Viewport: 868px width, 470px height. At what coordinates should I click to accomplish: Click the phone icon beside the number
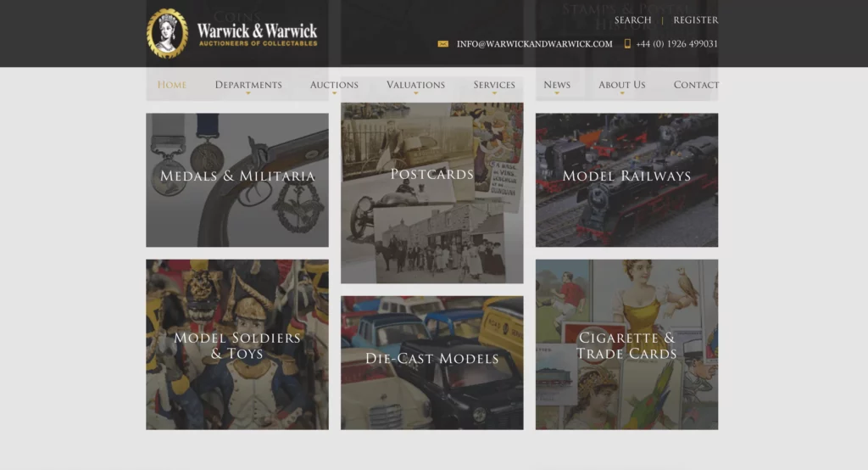click(x=627, y=44)
